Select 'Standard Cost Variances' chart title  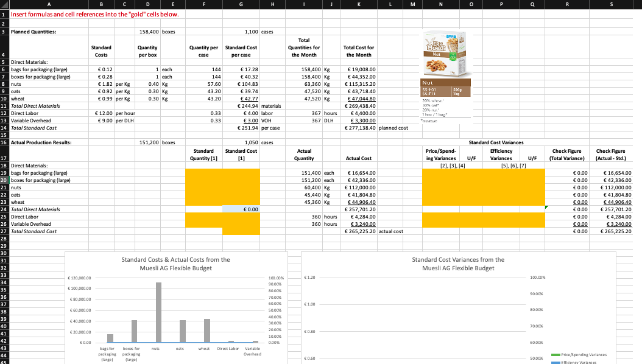point(458,264)
